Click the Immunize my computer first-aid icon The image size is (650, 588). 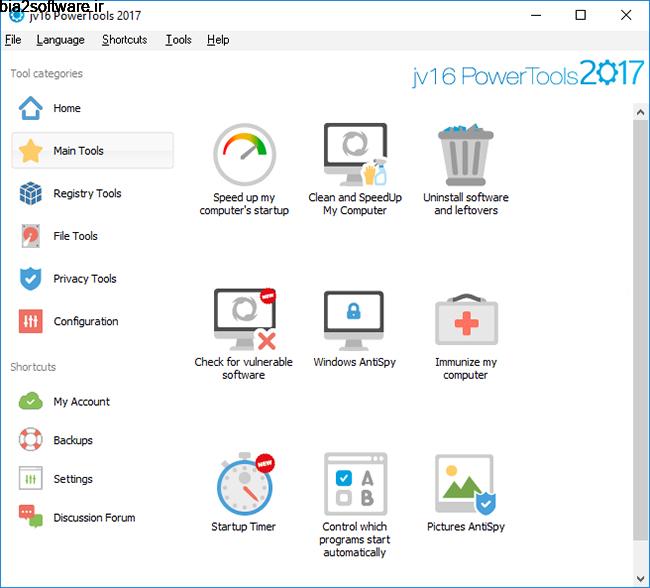465,320
